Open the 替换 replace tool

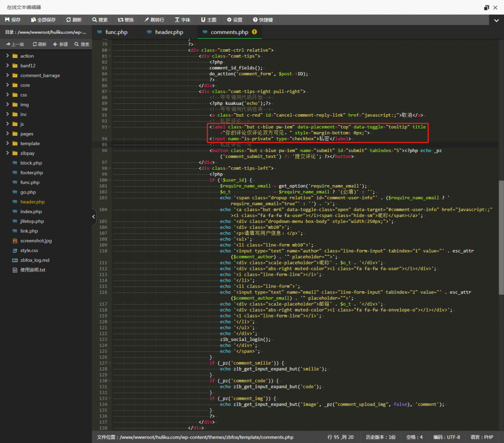pos(126,20)
